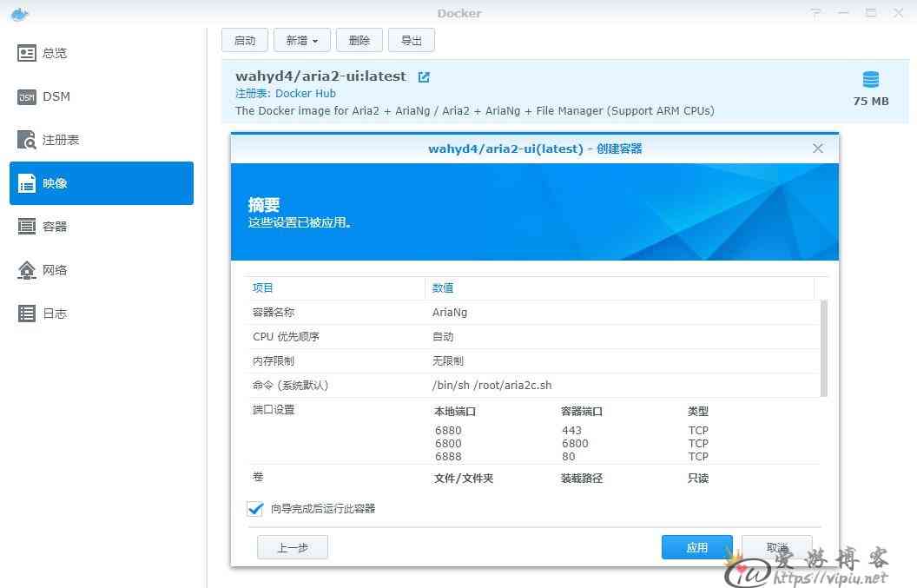Click the help question mark in title bar
Viewport: 917px width, 588px height.
[815, 13]
